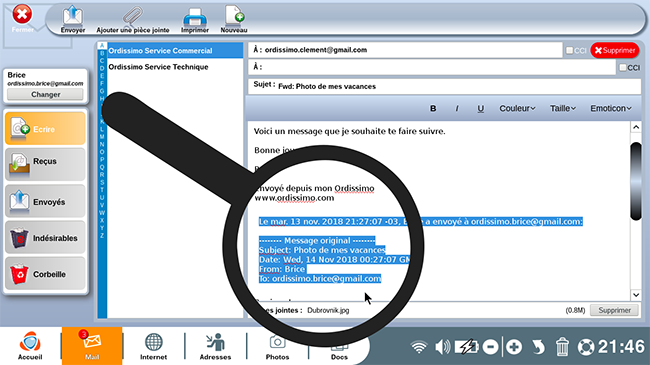Jump to letter Z in contacts index
650x365 pixels.
pyautogui.click(x=102, y=236)
